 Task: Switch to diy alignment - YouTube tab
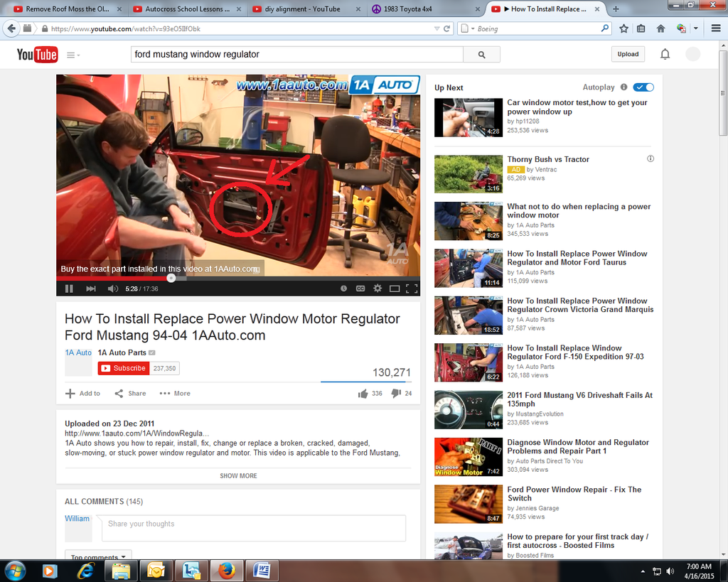[306, 9]
